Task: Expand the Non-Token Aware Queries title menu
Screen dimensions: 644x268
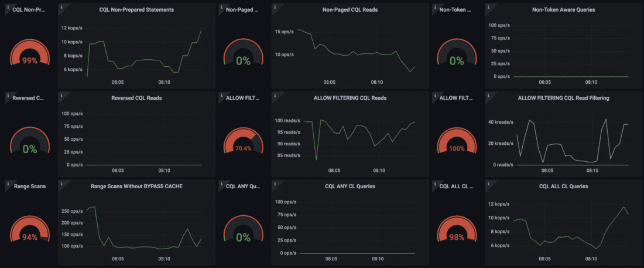Action: point(563,10)
